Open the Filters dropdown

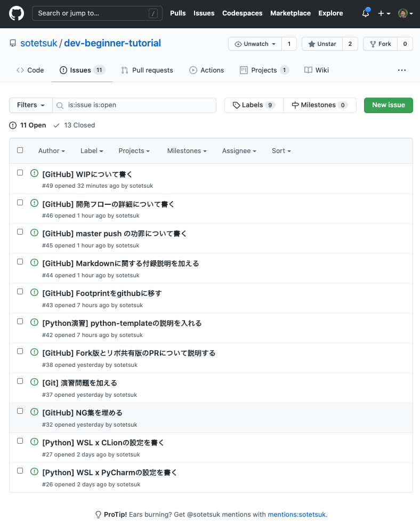(x=30, y=105)
